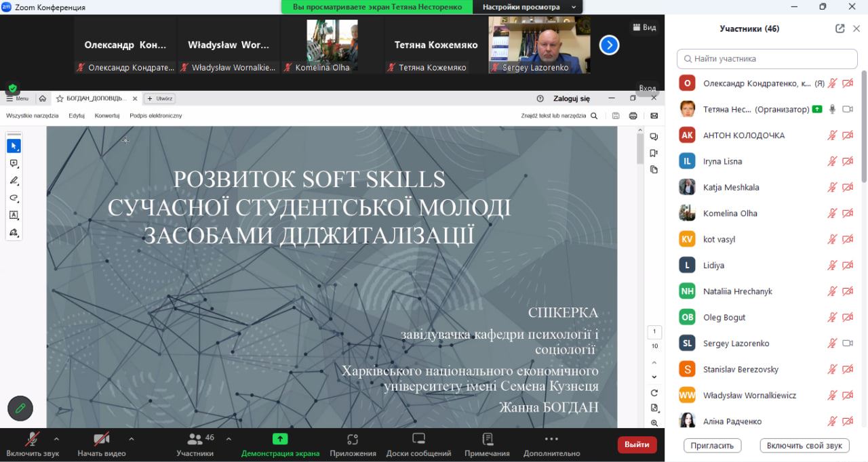
Task: Pop out the participants panel
Action: [840, 28]
